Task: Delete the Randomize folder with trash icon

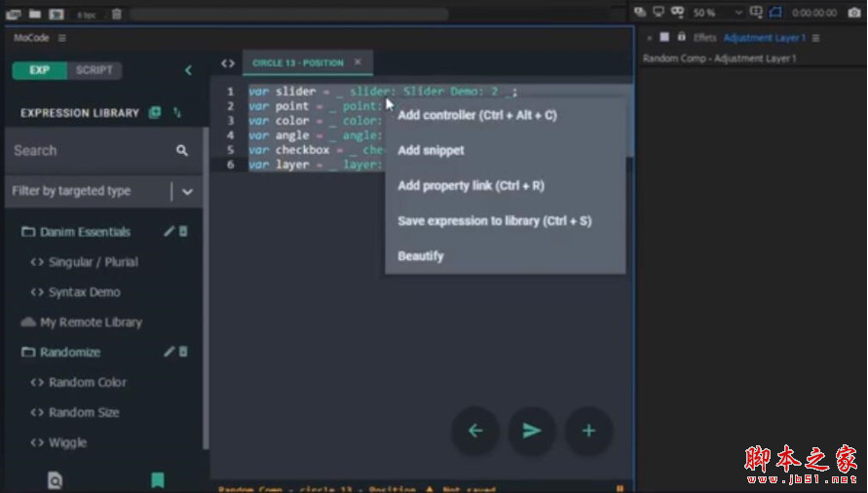Action: click(x=183, y=352)
